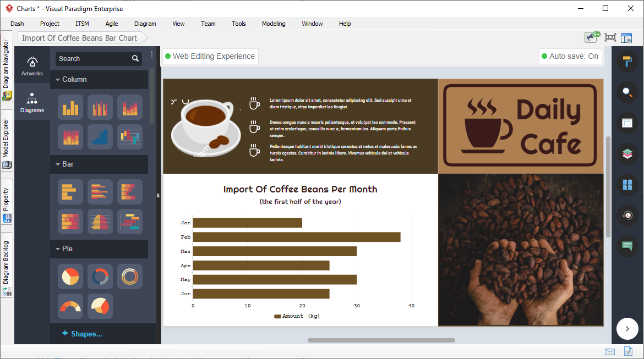Select the grouped column chart icon
This screenshot has height=359, width=644.
point(100,108)
